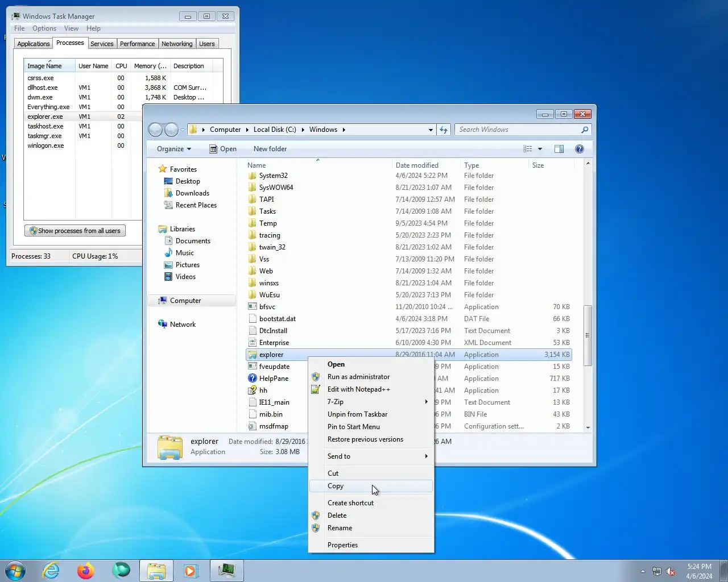Screen dimensions: 728x582
Task: Click the Refresh icon beside address bar
Action: point(444,130)
